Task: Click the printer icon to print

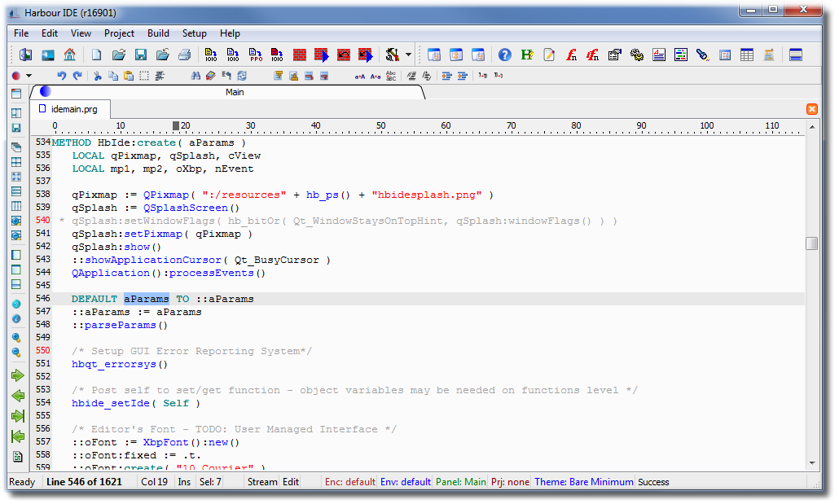Action: pos(184,55)
